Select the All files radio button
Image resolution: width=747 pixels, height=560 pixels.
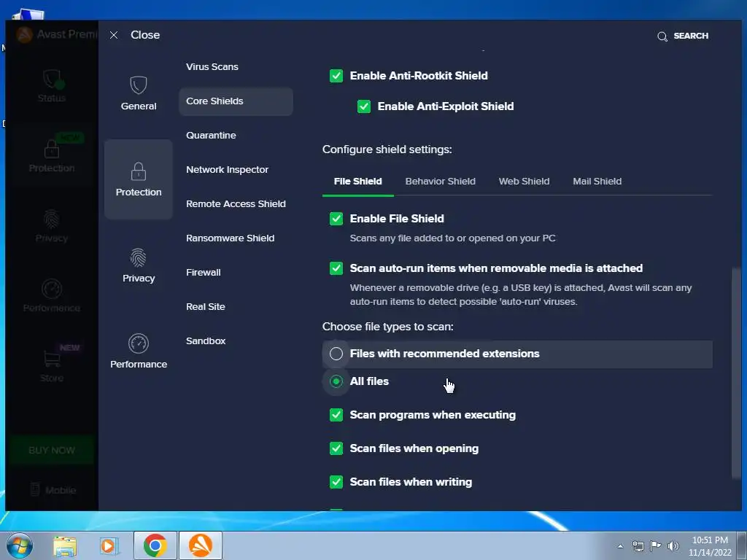point(336,381)
